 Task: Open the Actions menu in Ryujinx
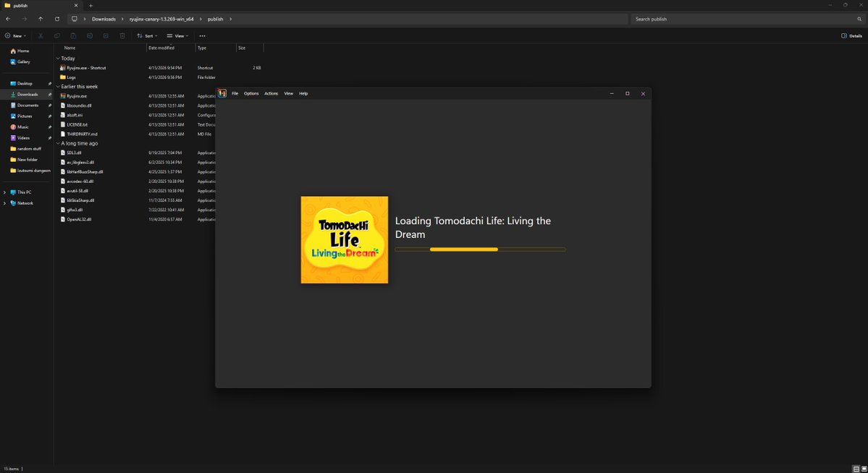[x=271, y=93]
